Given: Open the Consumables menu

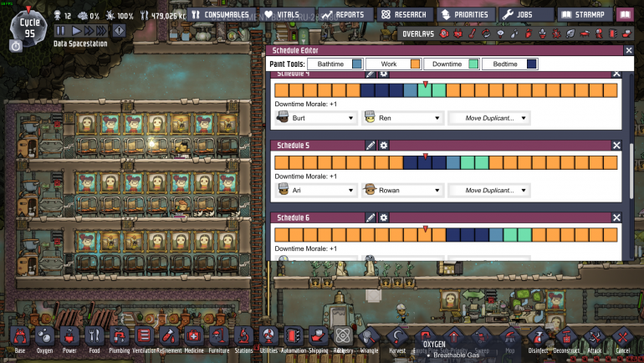Looking at the screenshot, I should [222, 15].
